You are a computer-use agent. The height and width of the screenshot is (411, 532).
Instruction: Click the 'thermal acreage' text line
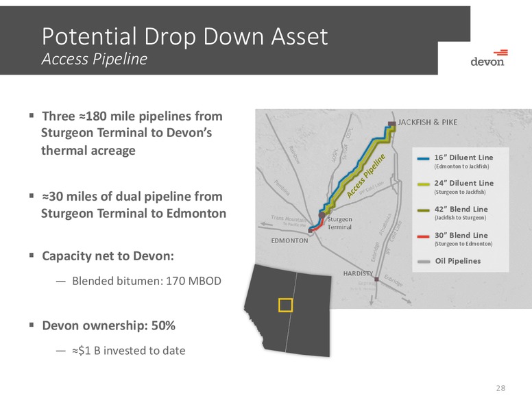pos(88,150)
